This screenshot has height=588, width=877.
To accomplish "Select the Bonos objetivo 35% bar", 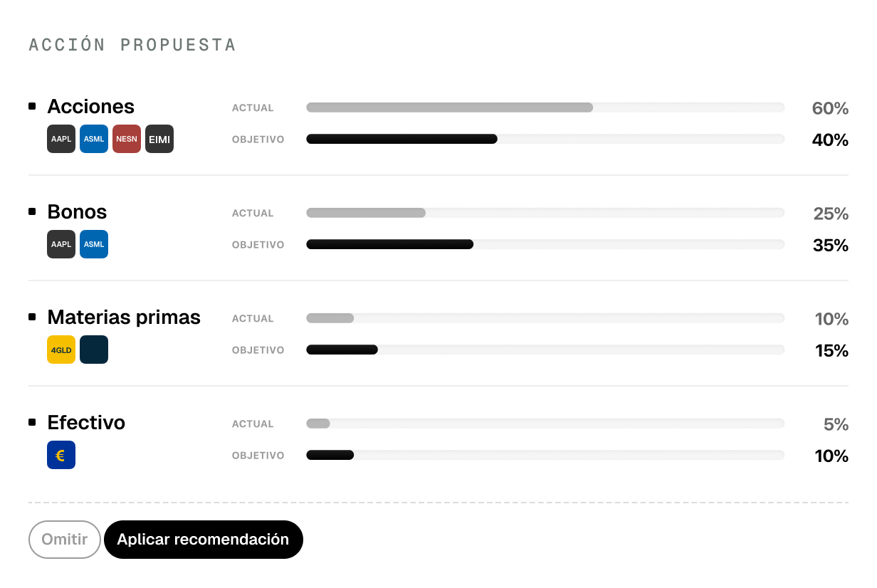I will click(x=545, y=244).
